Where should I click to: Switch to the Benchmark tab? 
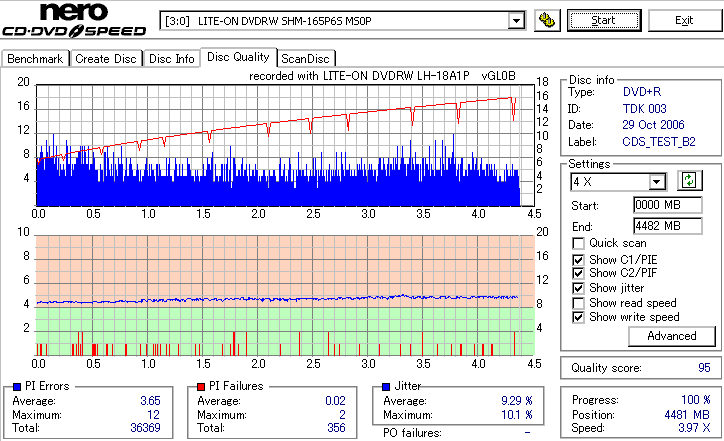[35, 59]
